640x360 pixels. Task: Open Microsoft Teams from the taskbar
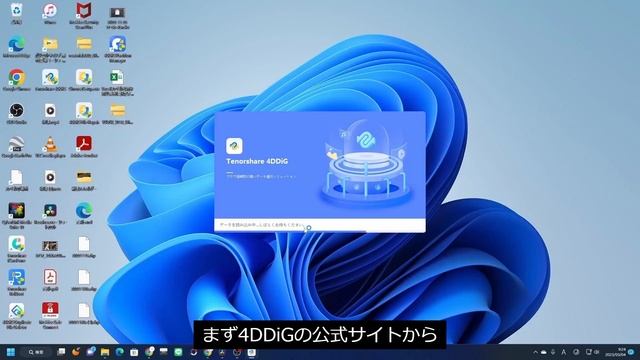coord(90,351)
